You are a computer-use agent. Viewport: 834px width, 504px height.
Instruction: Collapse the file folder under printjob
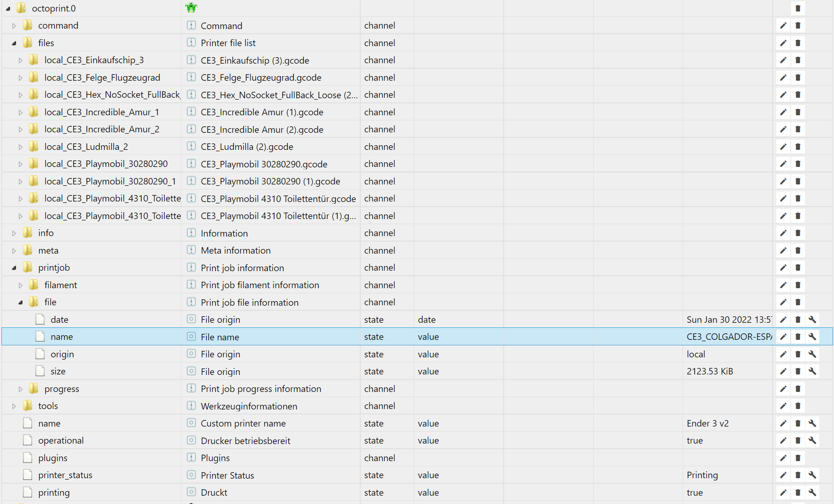pyautogui.click(x=21, y=302)
